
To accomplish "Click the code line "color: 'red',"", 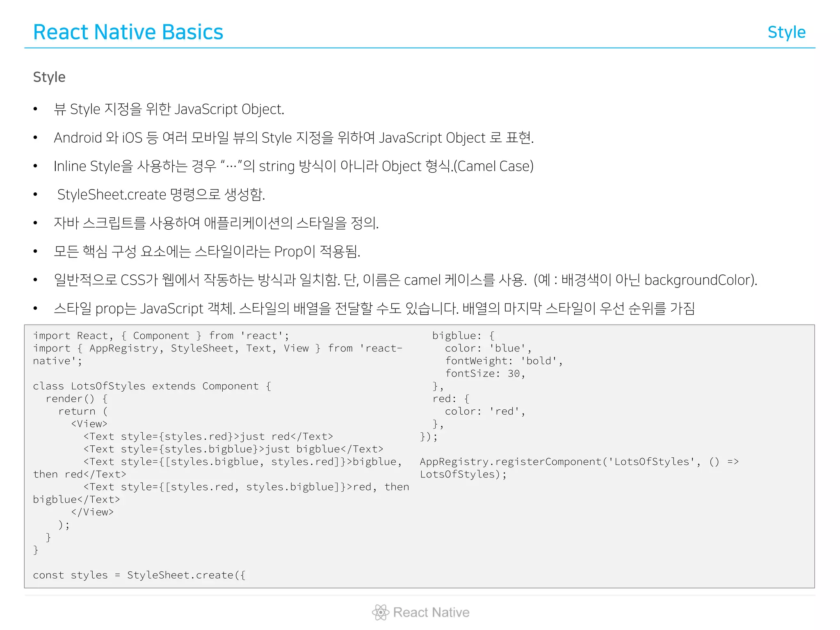I will pyautogui.click(x=485, y=411).
